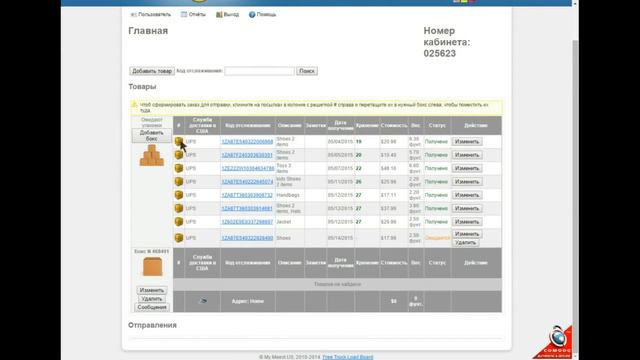
Task: Focus the tracking code input field
Action: click(259, 71)
